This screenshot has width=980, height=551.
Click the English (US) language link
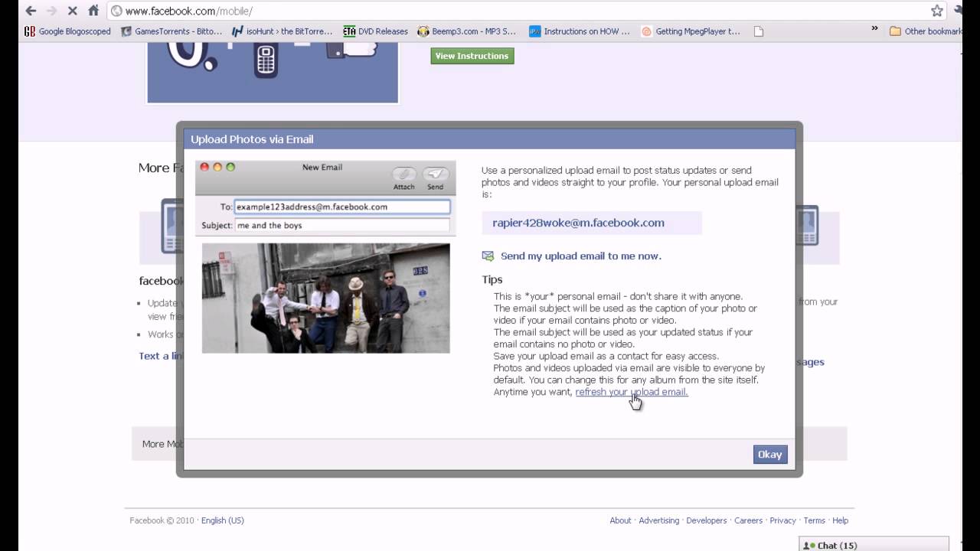(x=222, y=520)
